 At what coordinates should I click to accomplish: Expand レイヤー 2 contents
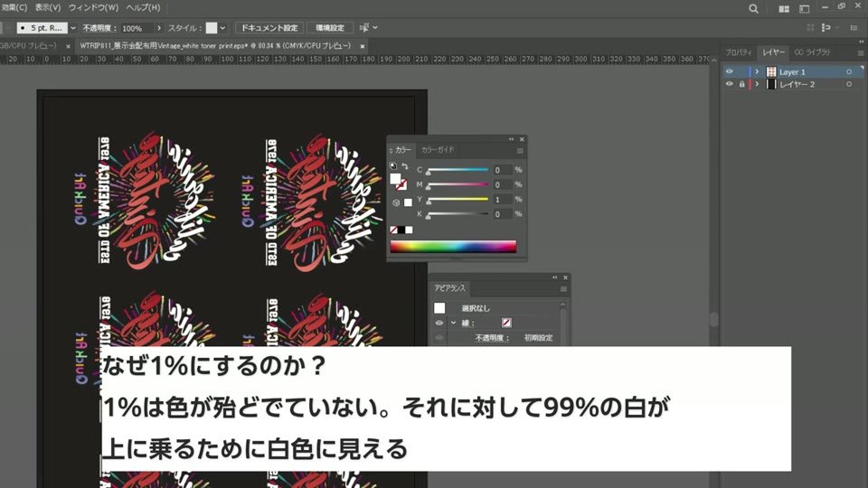(x=757, y=84)
